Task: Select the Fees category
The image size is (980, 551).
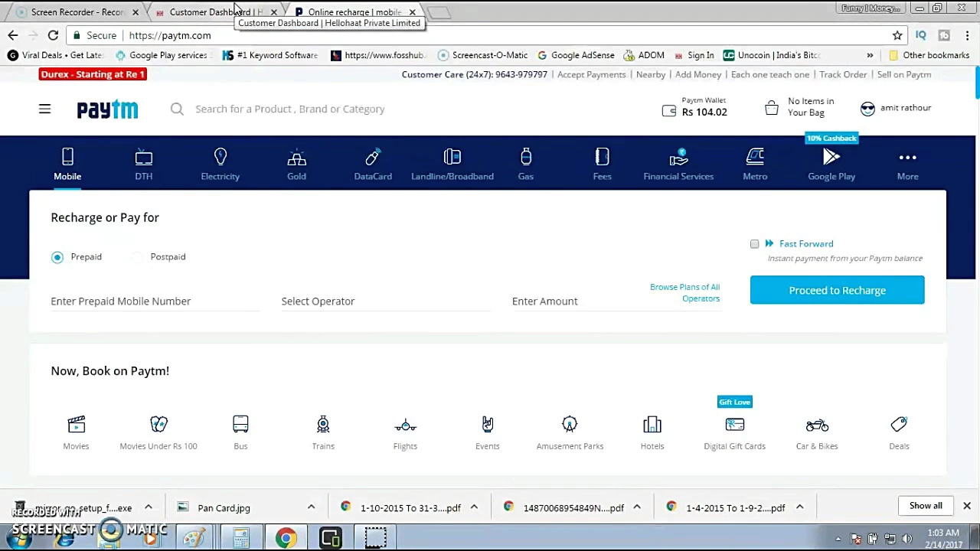Action: (x=603, y=164)
